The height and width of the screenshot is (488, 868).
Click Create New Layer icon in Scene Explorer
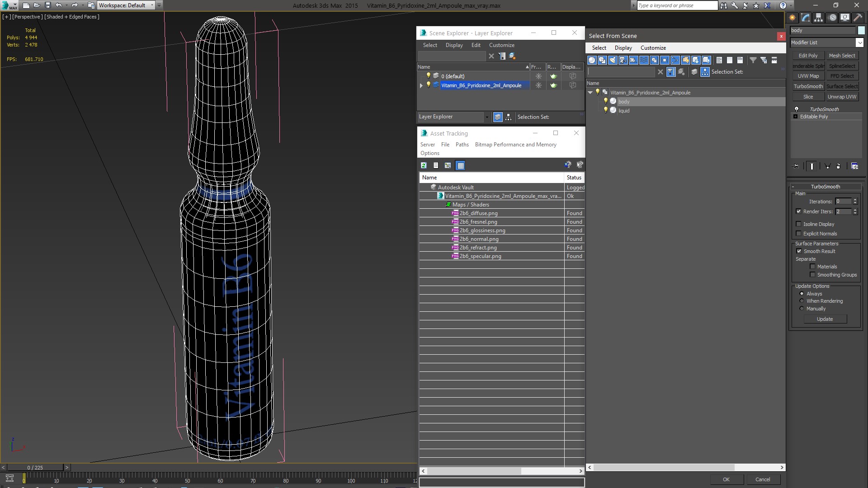(512, 56)
